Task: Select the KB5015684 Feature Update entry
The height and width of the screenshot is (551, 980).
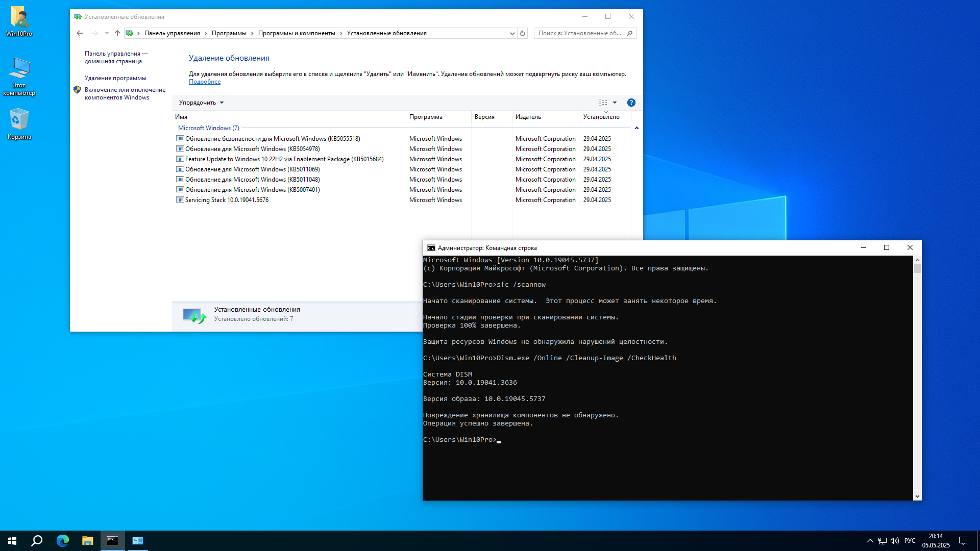Action: (x=280, y=159)
